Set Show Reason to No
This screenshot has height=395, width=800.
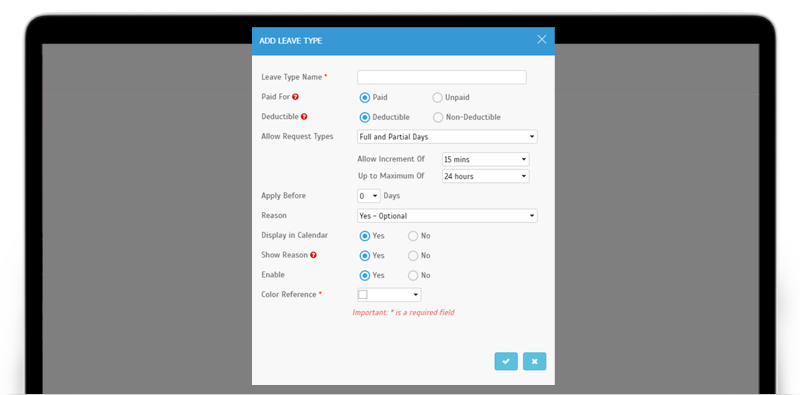pos(413,256)
